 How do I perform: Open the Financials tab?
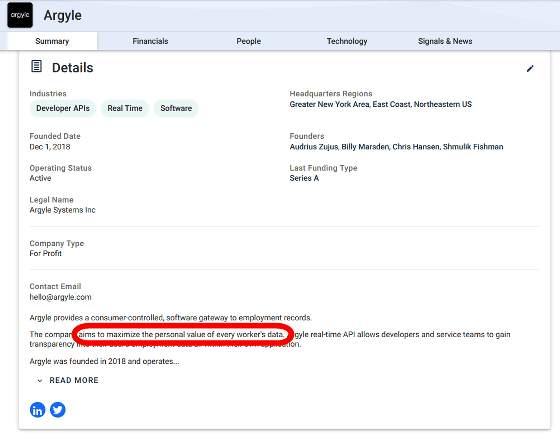point(150,41)
